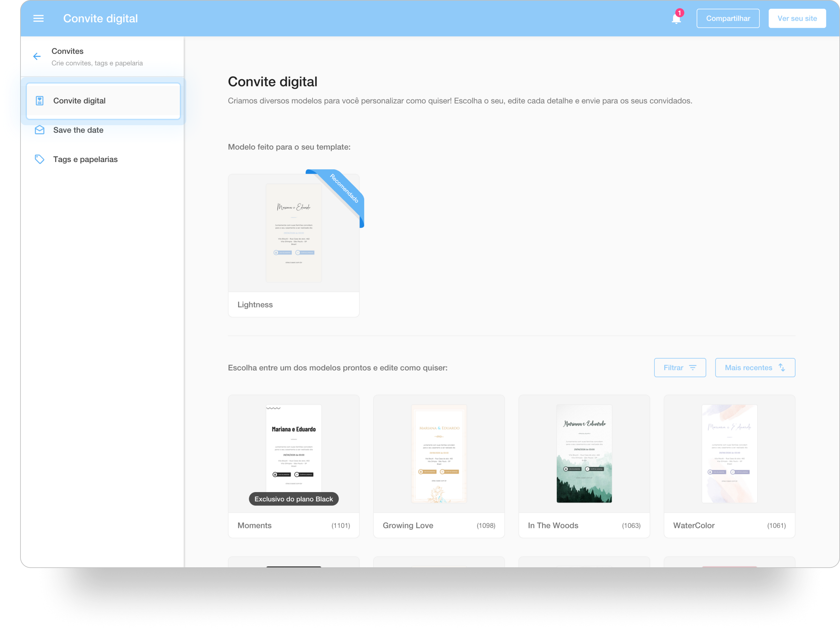Open filters via the funnel icon
Viewport: 840px width, 632px height.
point(694,368)
